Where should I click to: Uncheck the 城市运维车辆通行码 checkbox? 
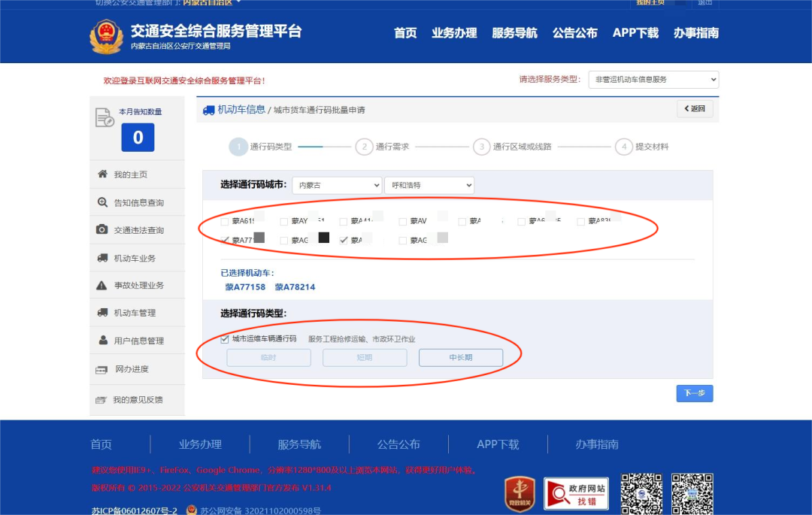pyautogui.click(x=225, y=339)
